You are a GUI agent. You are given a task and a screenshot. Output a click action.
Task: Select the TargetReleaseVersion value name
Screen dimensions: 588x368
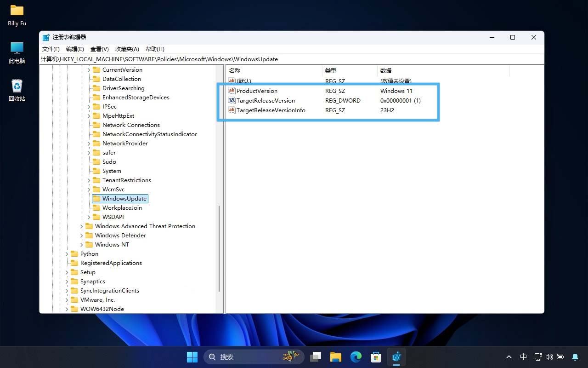(x=266, y=100)
